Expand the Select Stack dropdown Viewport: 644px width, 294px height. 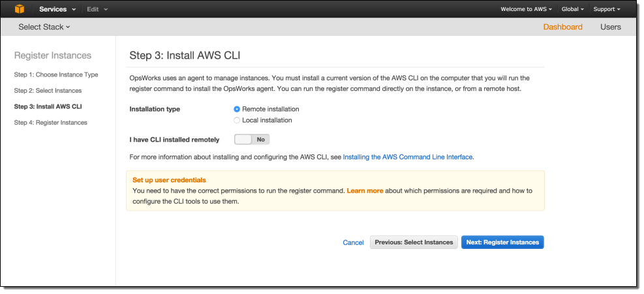coord(44,27)
